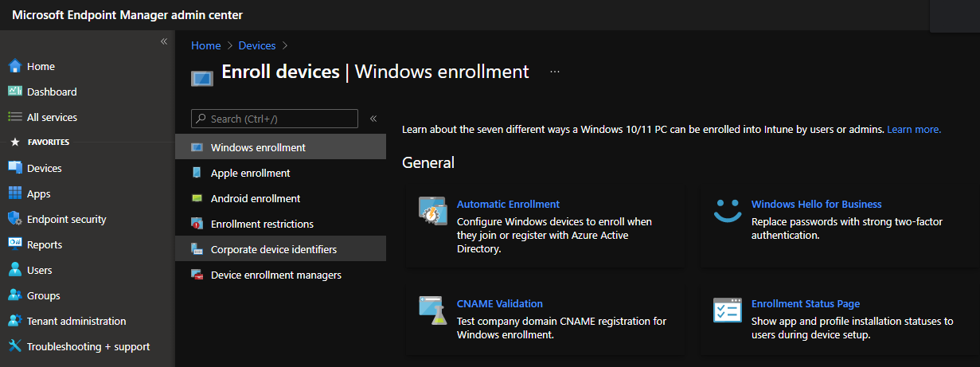Click the Microsoft Endpoint Manager admin center title
This screenshot has height=367, width=980.
(x=127, y=15)
